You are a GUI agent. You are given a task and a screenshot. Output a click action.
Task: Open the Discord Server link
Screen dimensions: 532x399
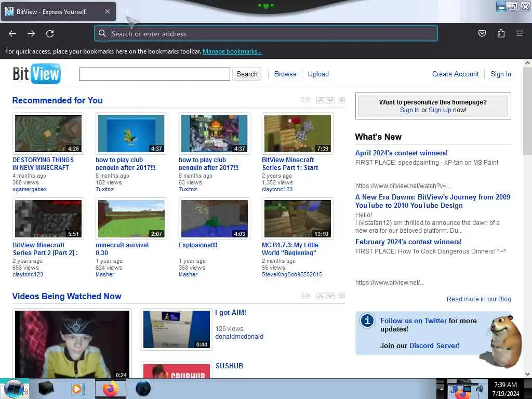pos(434,345)
